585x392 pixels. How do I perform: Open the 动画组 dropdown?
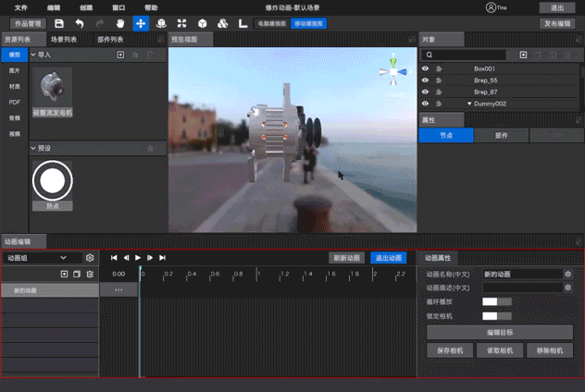(42, 258)
